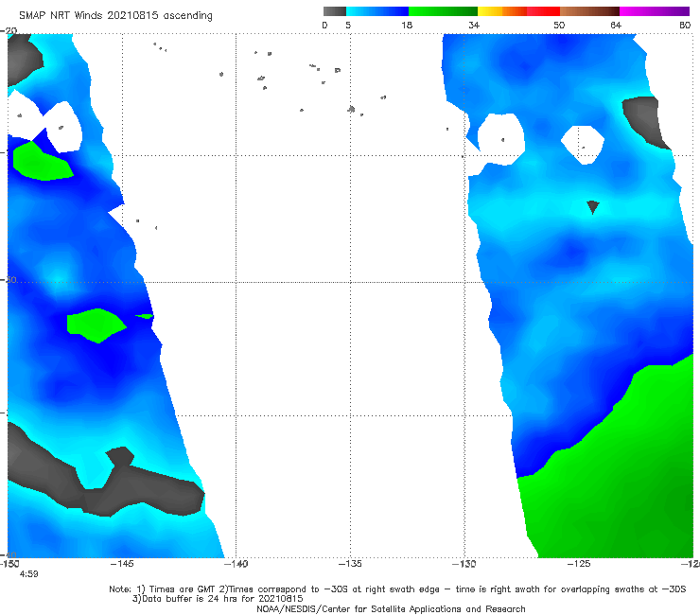
Task: Pick the gray 0–5 segment of color bar
Action: (x=335, y=11)
